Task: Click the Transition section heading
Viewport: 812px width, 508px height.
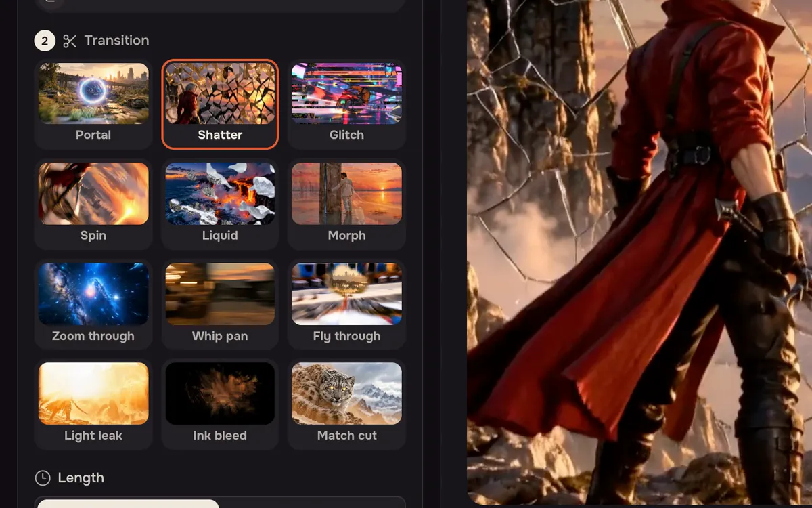Action: coord(116,41)
